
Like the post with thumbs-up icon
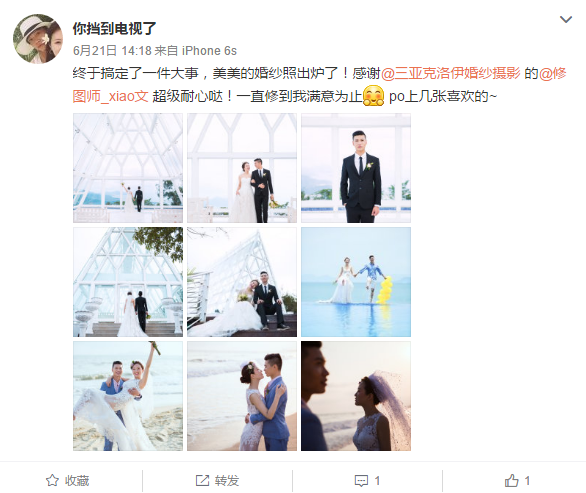pyautogui.click(x=512, y=480)
